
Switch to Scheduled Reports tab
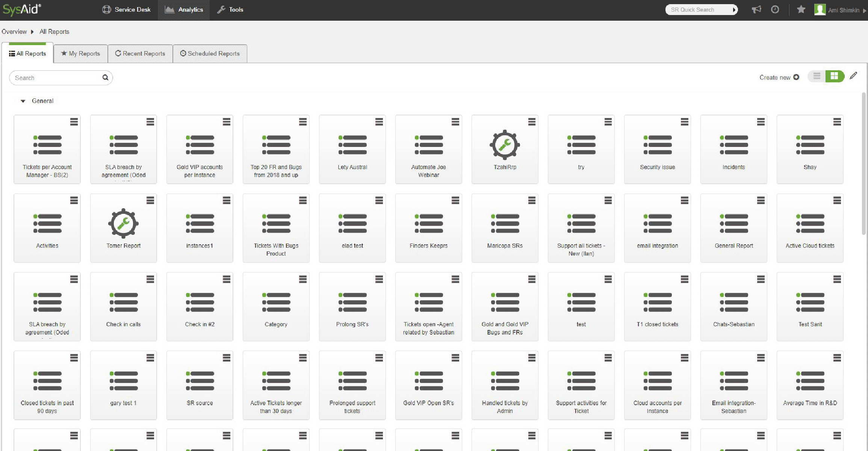210,54
